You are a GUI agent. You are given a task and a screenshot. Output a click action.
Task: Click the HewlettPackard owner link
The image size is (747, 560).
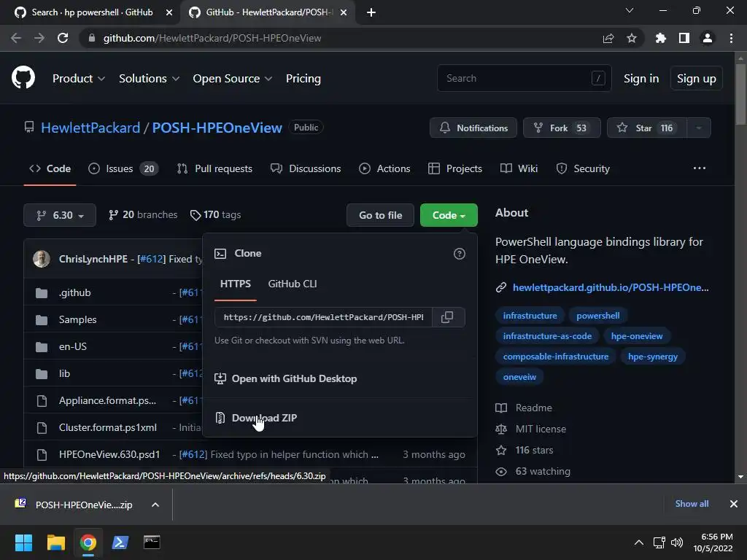pos(90,128)
